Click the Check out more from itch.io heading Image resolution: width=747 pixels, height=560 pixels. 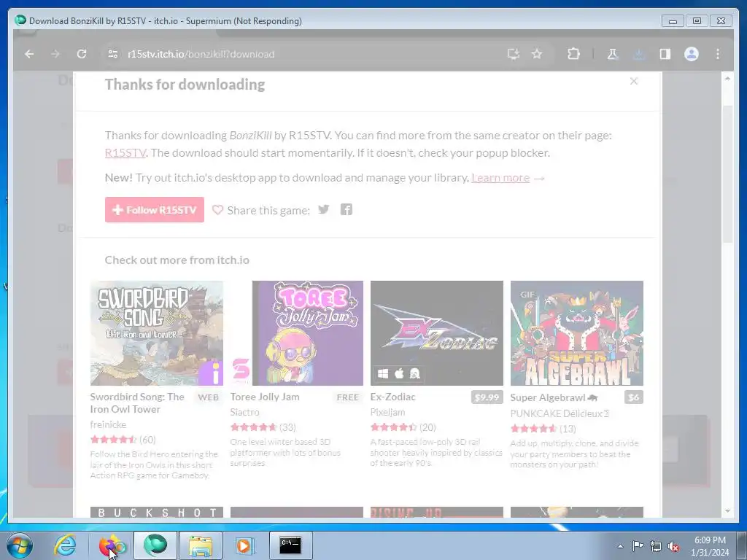177,260
